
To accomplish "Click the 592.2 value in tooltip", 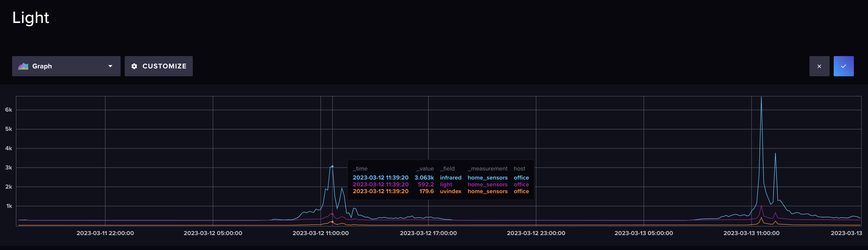I will click(426, 185).
